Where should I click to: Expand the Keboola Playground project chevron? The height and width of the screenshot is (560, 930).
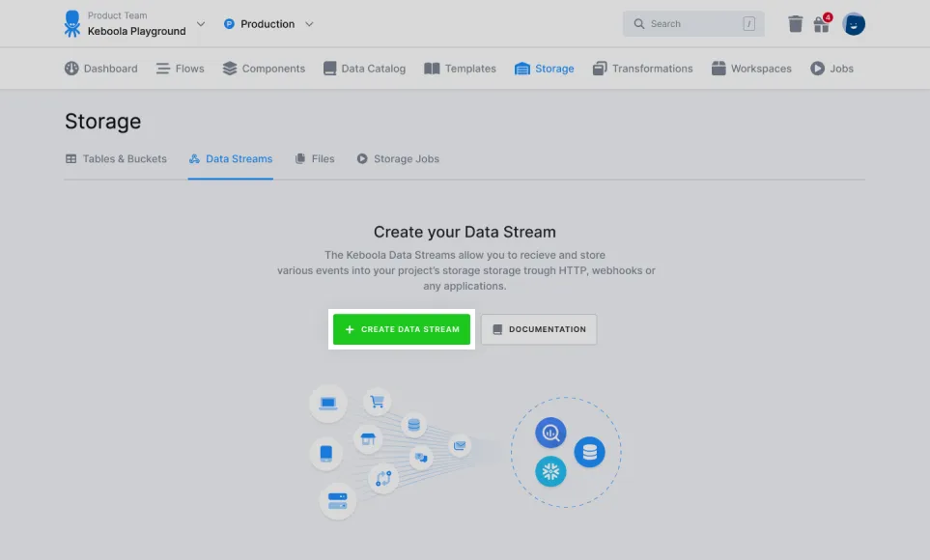point(201,24)
